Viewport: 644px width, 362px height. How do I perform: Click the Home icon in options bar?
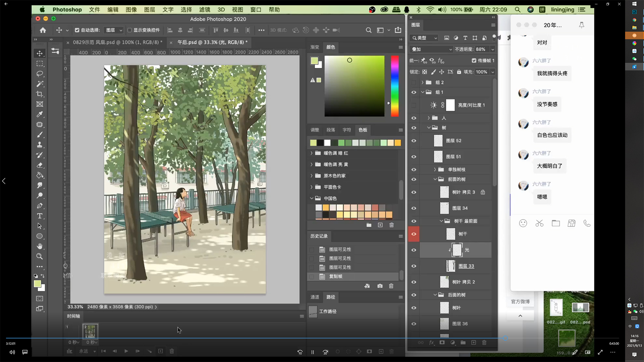pyautogui.click(x=43, y=30)
